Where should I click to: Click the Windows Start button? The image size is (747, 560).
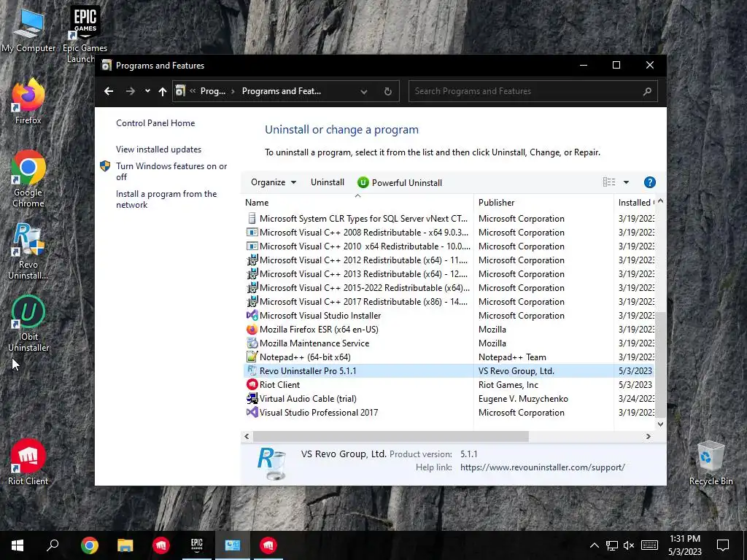point(18,545)
